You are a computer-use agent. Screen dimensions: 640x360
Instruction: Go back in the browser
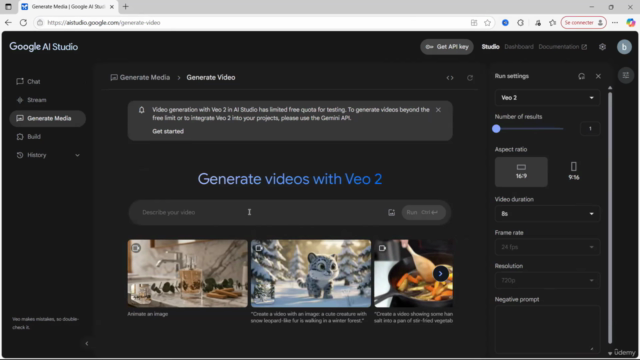click(8, 23)
